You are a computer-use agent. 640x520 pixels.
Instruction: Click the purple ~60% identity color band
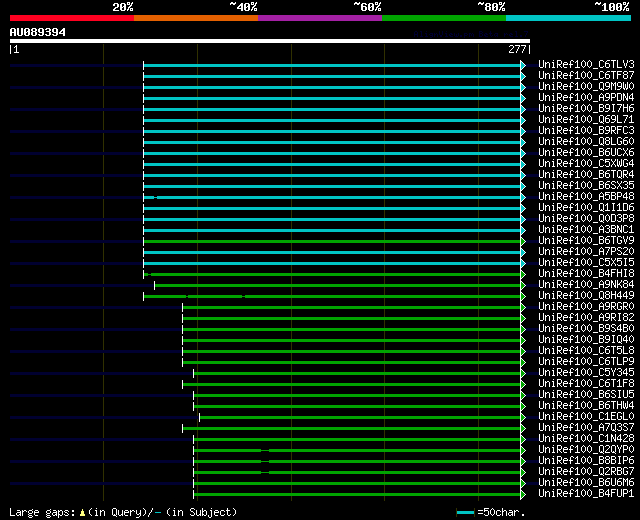(320, 18)
